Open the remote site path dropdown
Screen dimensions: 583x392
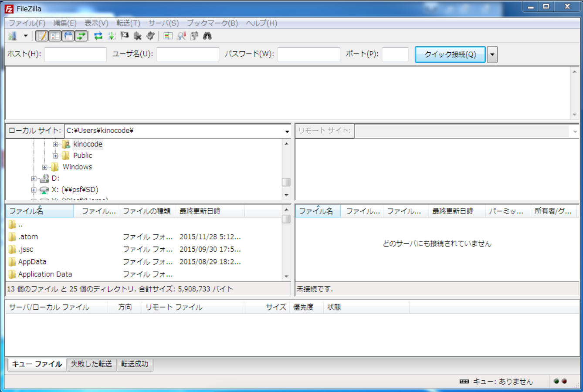tap(575, 131)
